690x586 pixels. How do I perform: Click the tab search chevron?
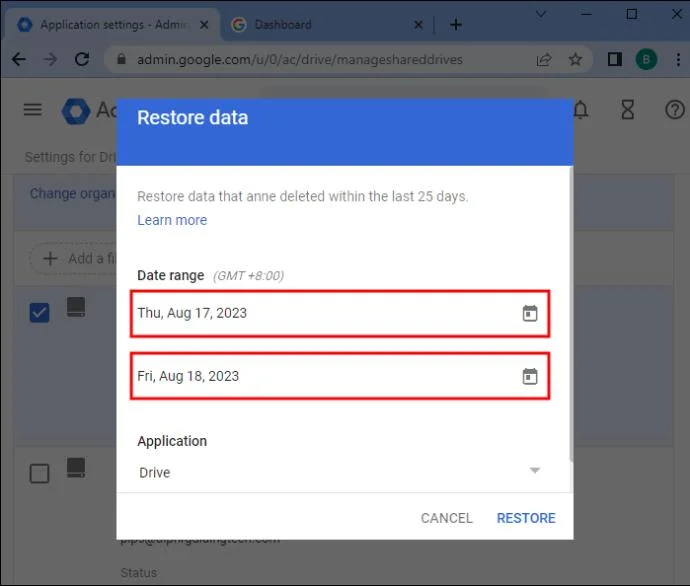541,14
